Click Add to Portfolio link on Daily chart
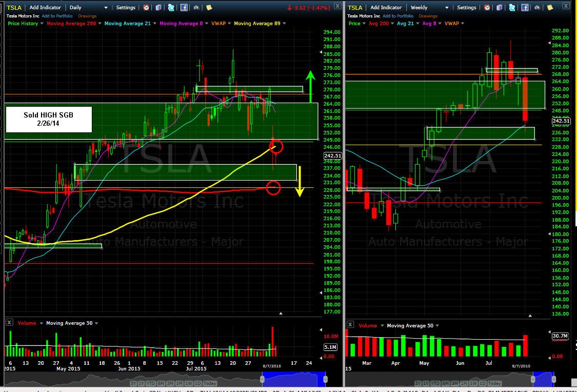Image resolution: width=577 pixels, height=392 pixels. [57, 16]
